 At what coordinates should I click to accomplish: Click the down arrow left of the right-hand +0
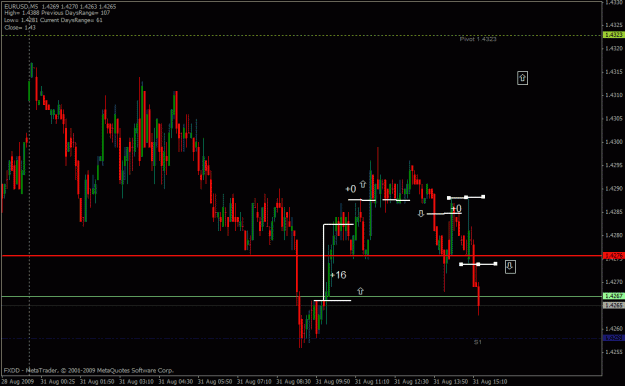pos(421,214)
